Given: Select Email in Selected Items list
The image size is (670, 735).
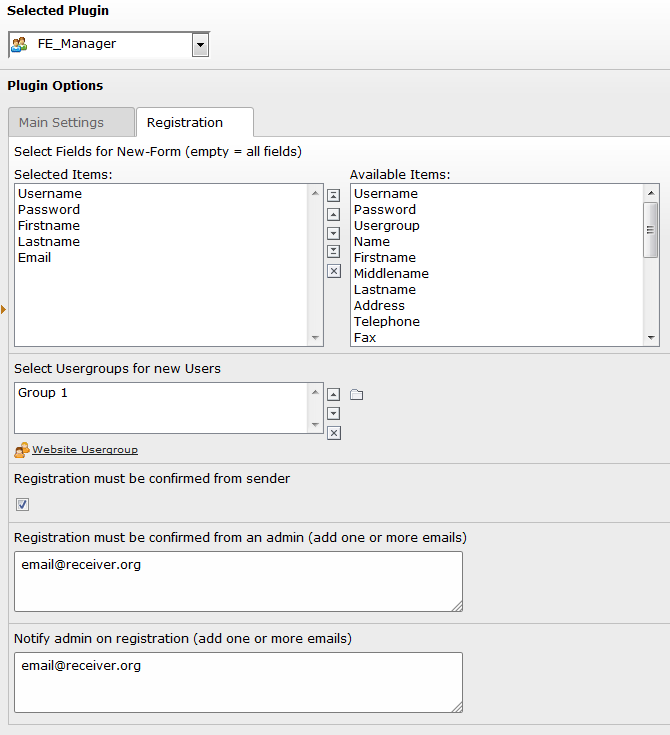Looking at the screenshot, I should [x=34, y=258].
